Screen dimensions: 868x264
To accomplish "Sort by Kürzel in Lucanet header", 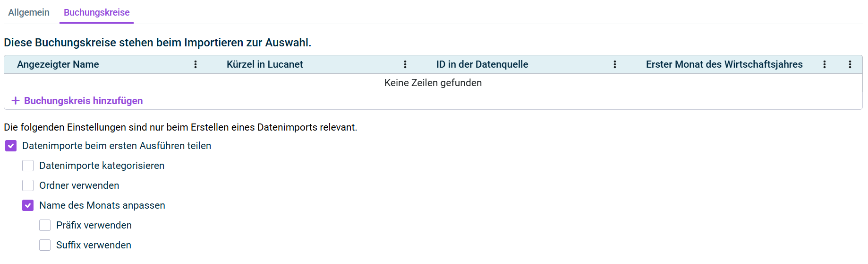I will point(264,64).
